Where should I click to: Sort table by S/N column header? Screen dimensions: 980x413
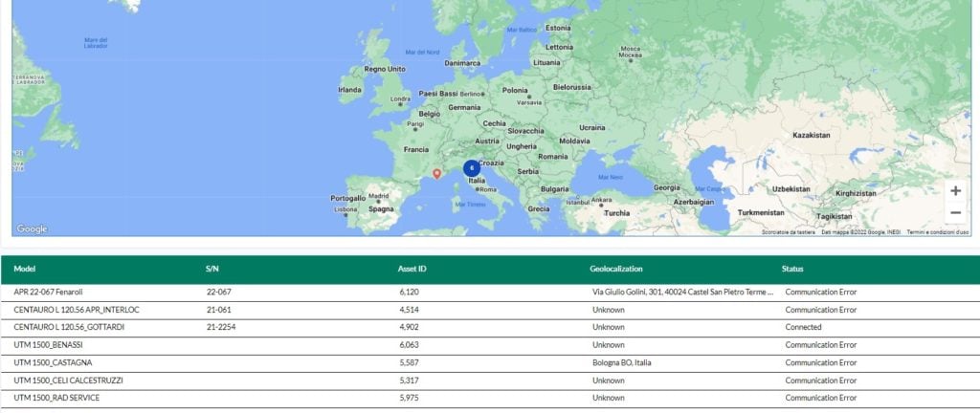click(212, 269)
